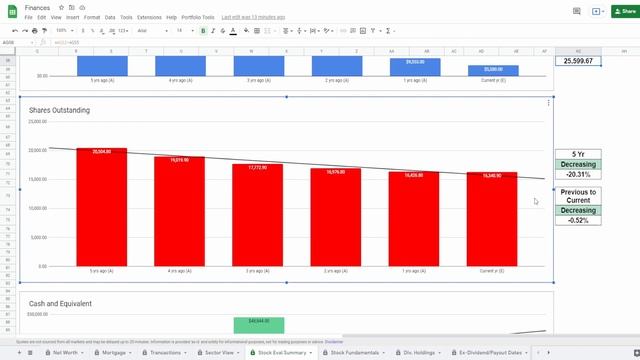Select the Current yr red bar

click(x=492, y=219)
